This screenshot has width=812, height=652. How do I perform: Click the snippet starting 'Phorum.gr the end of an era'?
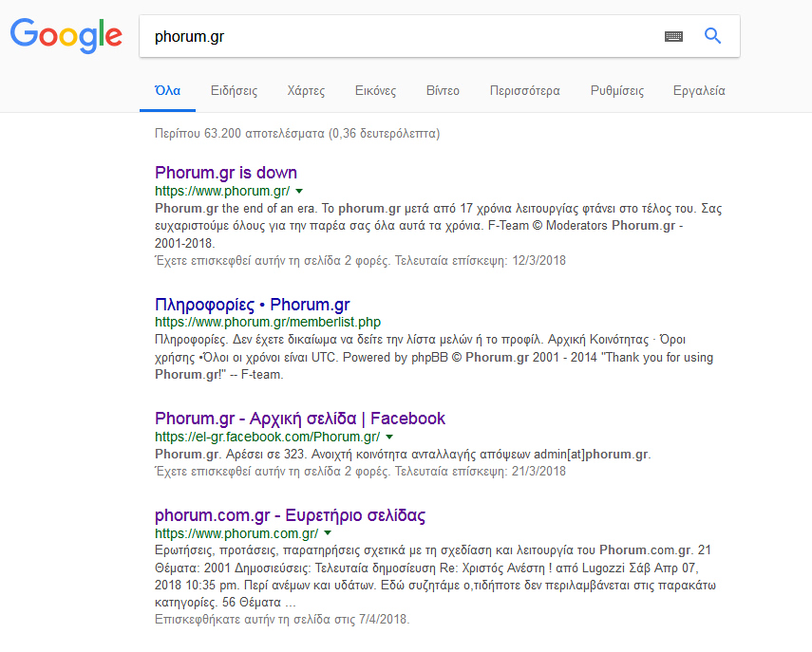click(438, 226)
